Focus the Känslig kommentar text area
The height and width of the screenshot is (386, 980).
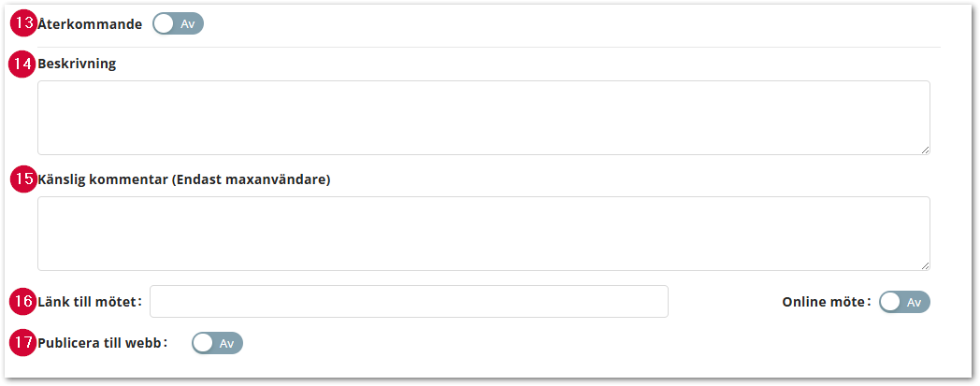click(x=483, y=234)
